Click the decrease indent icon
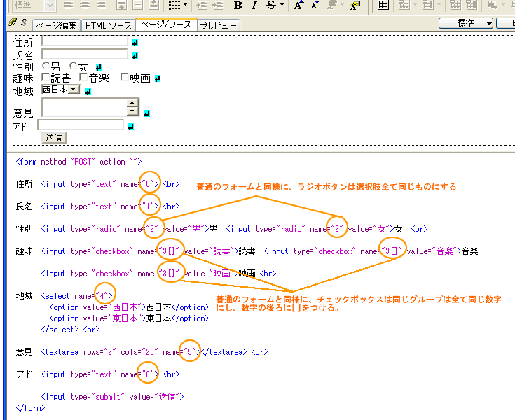The image size is (515, 420). point(202,5)
